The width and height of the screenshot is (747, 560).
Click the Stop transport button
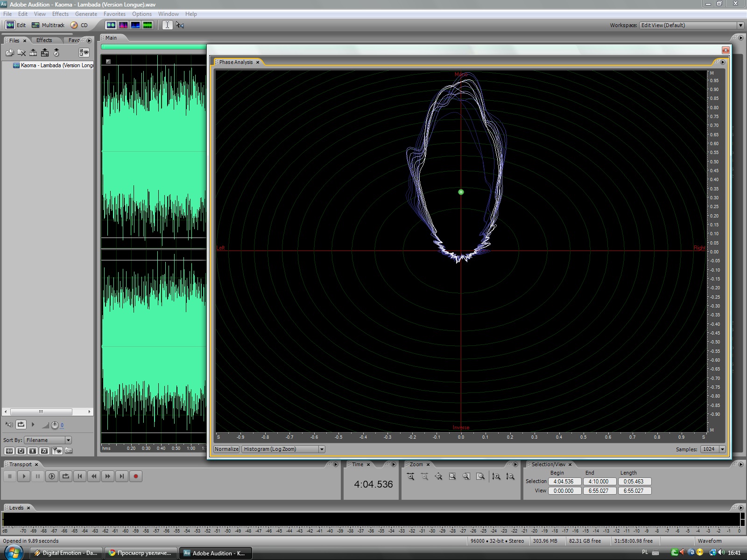(10, 476)
